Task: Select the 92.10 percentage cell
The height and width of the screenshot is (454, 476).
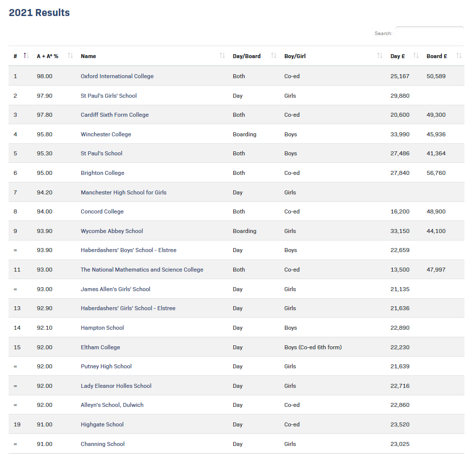Action: (45, 328)
